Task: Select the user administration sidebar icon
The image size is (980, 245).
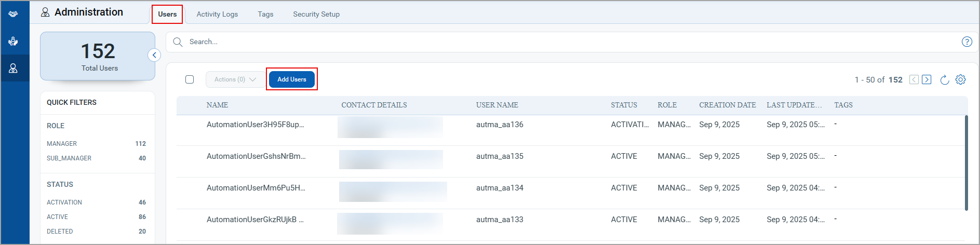Action: pos(13,68)
